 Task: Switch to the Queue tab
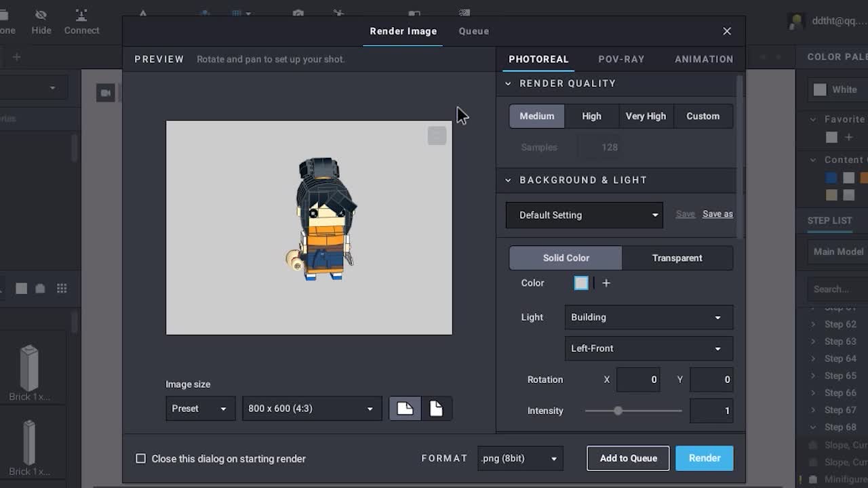coord(473,31)
